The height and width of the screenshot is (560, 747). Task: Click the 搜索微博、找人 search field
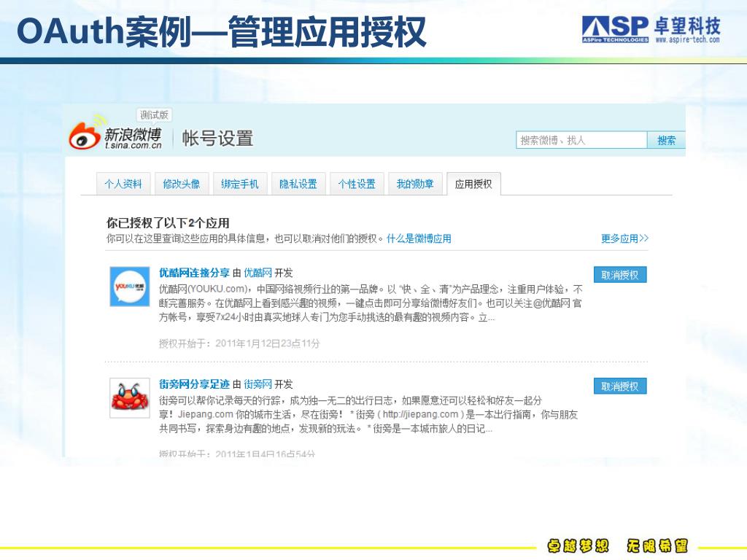581,140
